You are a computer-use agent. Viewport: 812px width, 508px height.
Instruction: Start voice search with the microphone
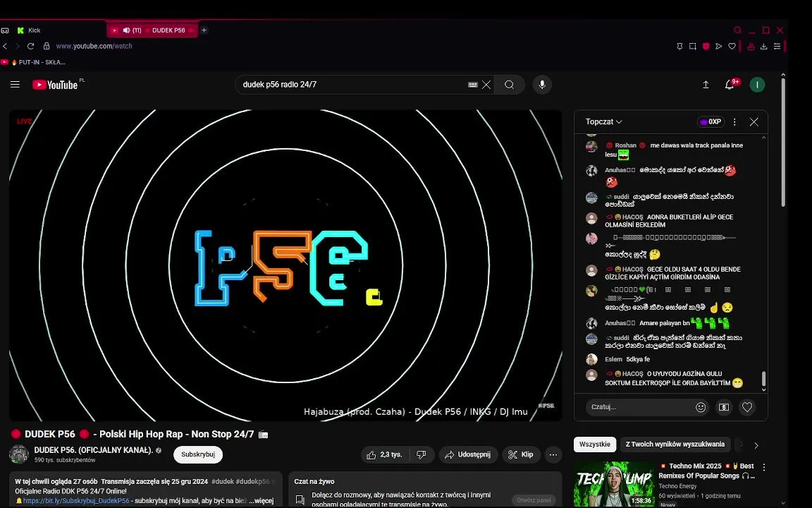[541, 85]
